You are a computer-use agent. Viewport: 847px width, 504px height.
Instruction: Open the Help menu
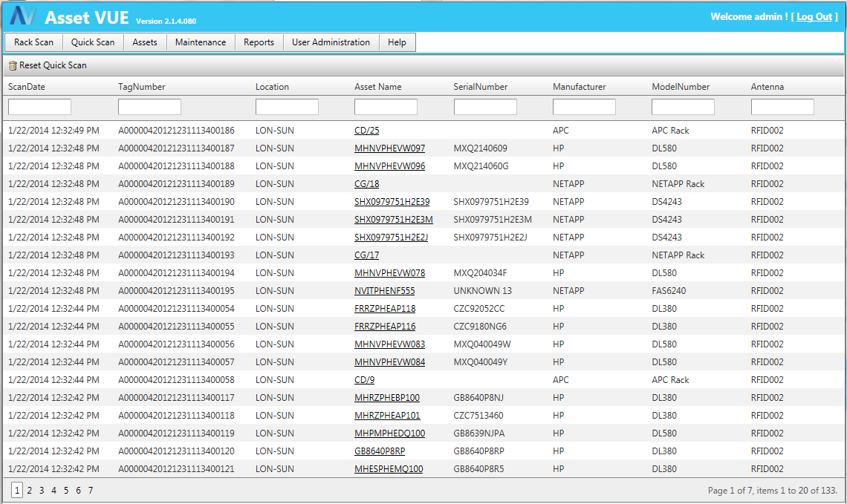pos(397,42)
